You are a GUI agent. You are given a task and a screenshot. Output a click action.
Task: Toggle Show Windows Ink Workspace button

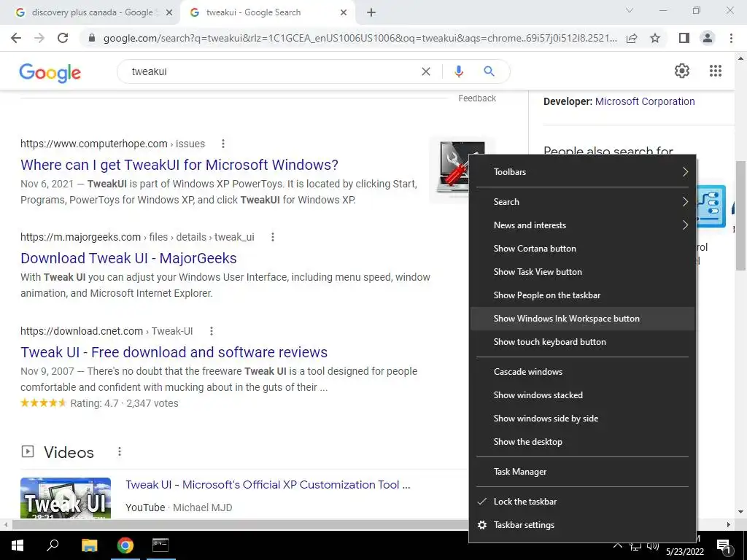[x=582, y=319]
